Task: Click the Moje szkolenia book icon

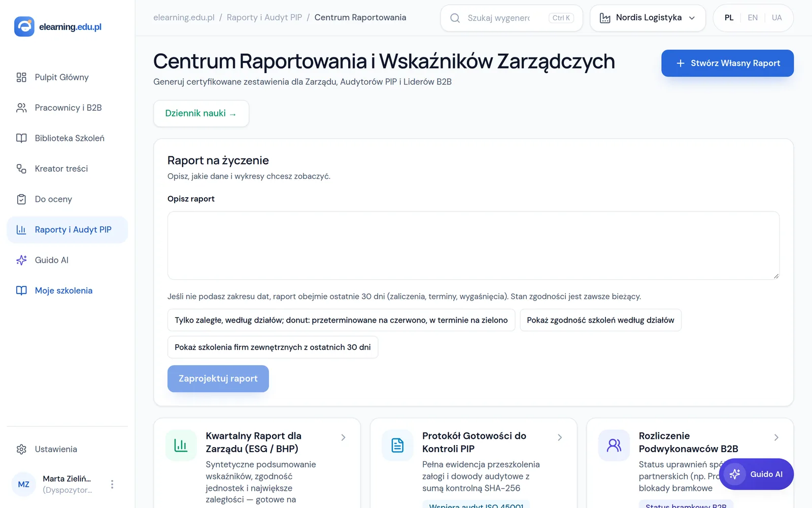Action: point(21,291)
